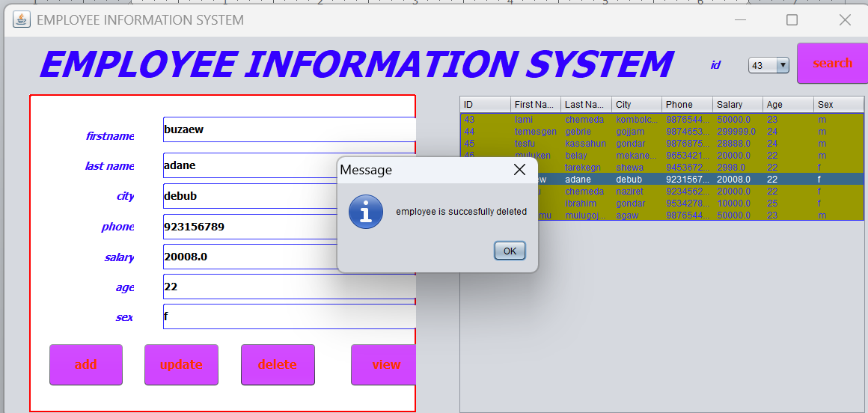Close the Message dialog with X

[x=519, y=169]
